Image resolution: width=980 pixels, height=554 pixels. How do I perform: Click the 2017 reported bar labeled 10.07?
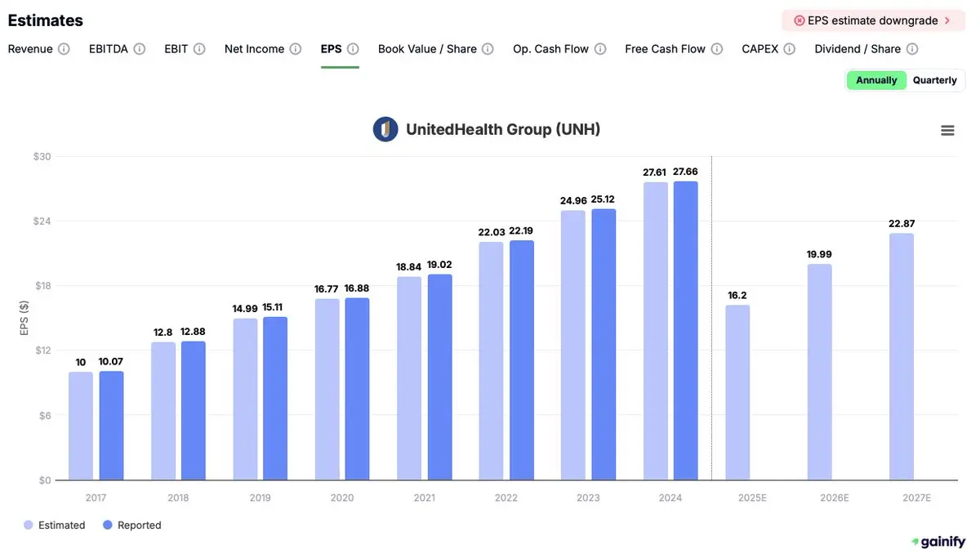111,426
